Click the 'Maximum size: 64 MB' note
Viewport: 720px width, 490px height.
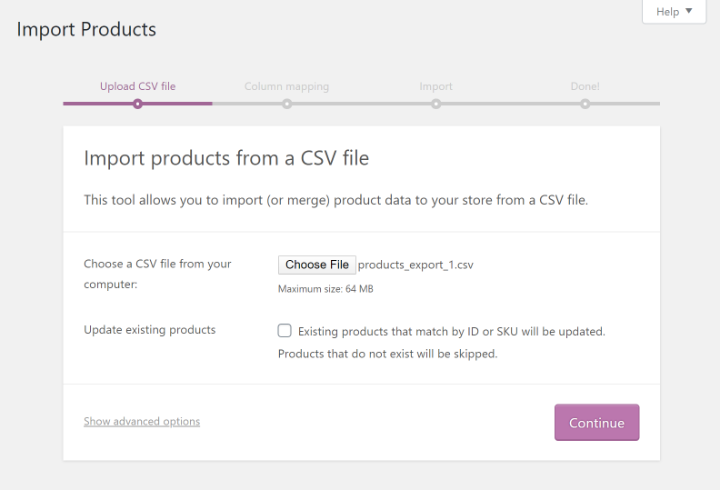point(325,289)
